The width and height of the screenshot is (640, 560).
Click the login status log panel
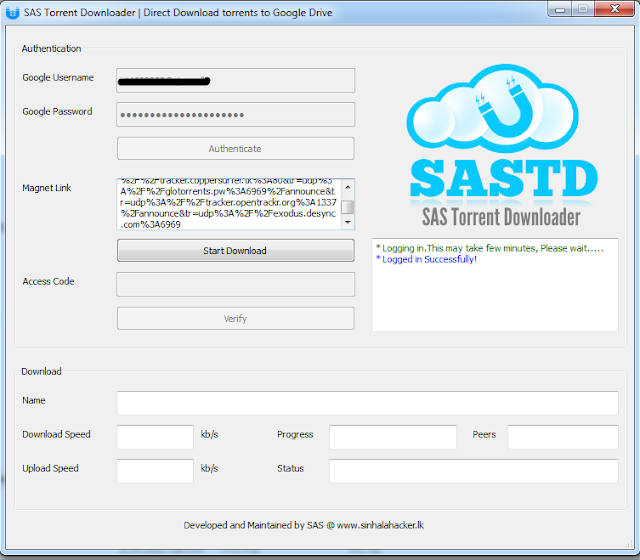(x=494, y=285)
